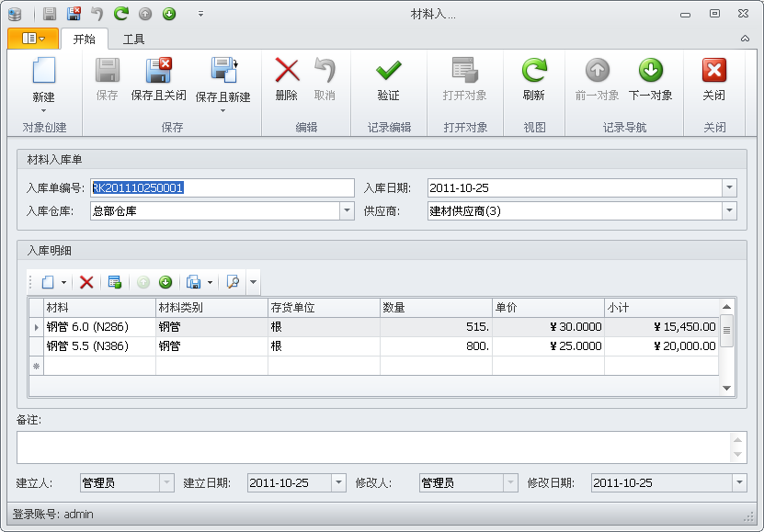Click the 建立人 管理员 dropdown arrow
Image resolution: width=764 pixels, height=532 pixels.
point(166,482)
